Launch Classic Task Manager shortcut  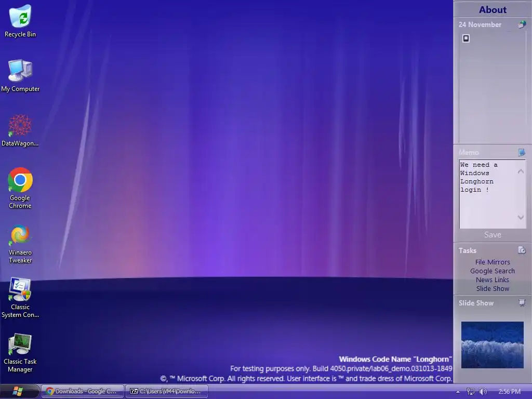(x=20, y=353)
